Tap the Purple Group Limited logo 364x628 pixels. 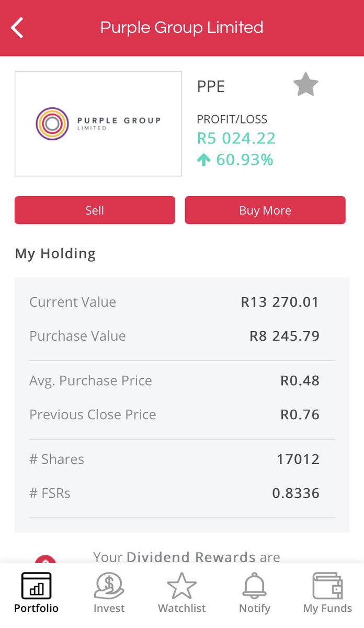click(98, 124)
